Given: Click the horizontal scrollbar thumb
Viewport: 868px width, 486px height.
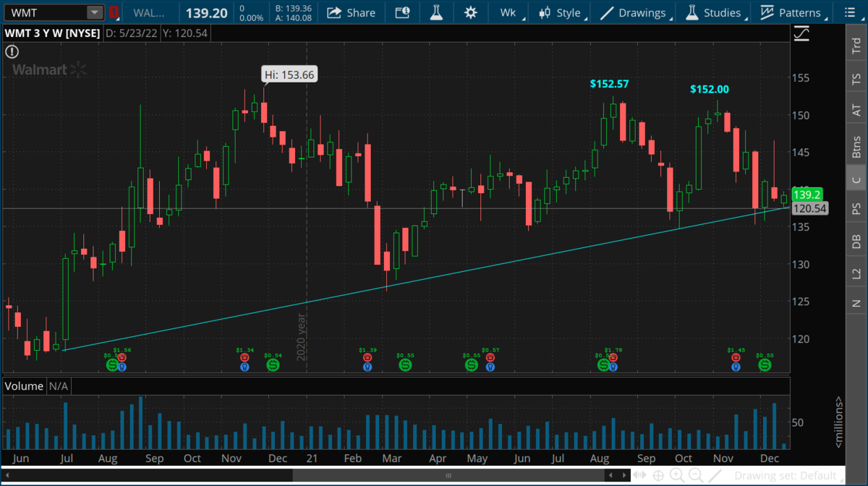Looking at the screenshot, I should pos(450,475).
